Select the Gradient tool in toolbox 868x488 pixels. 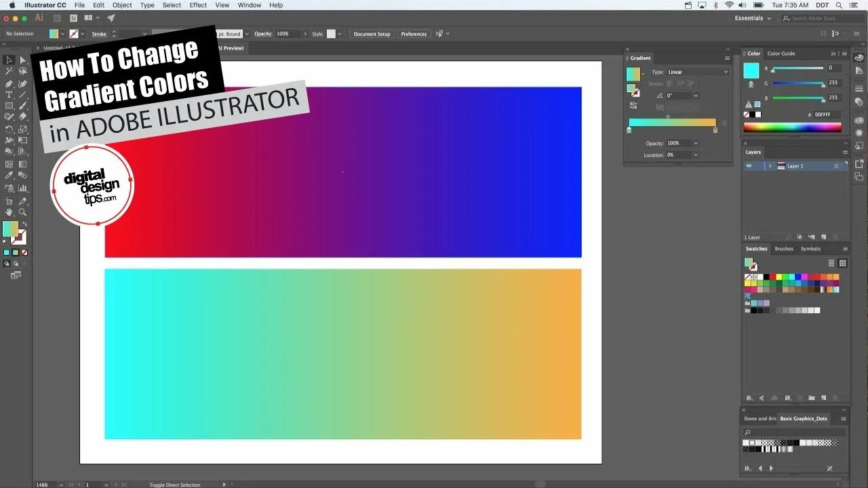22,164
